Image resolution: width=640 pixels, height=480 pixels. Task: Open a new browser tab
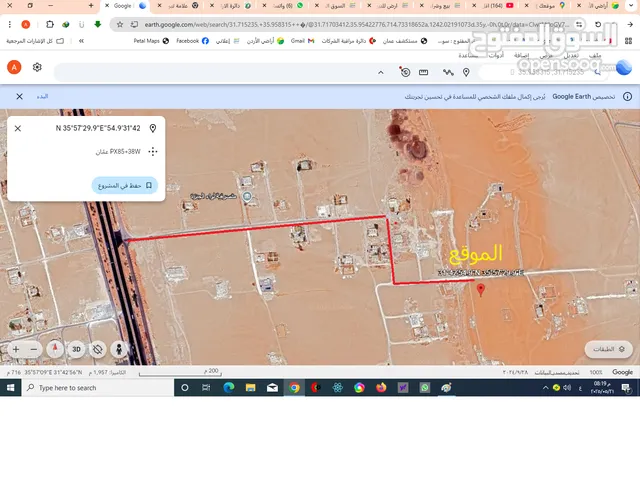click(91, 6)
